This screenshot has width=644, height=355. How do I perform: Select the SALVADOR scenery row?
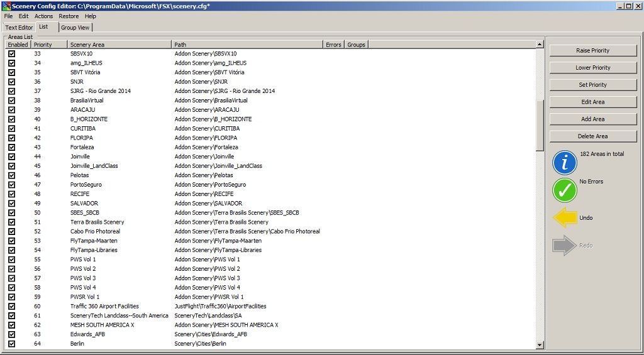pos(271,203)
